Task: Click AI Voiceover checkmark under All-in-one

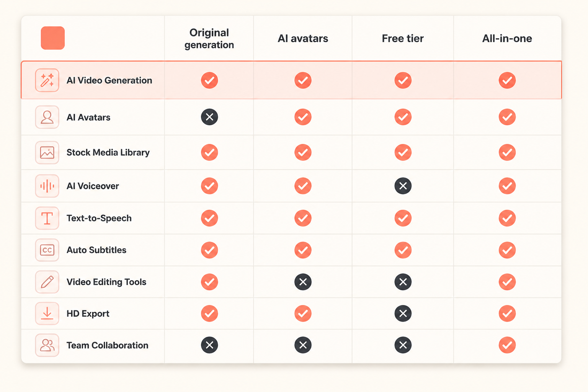Action: click(507, 186)
